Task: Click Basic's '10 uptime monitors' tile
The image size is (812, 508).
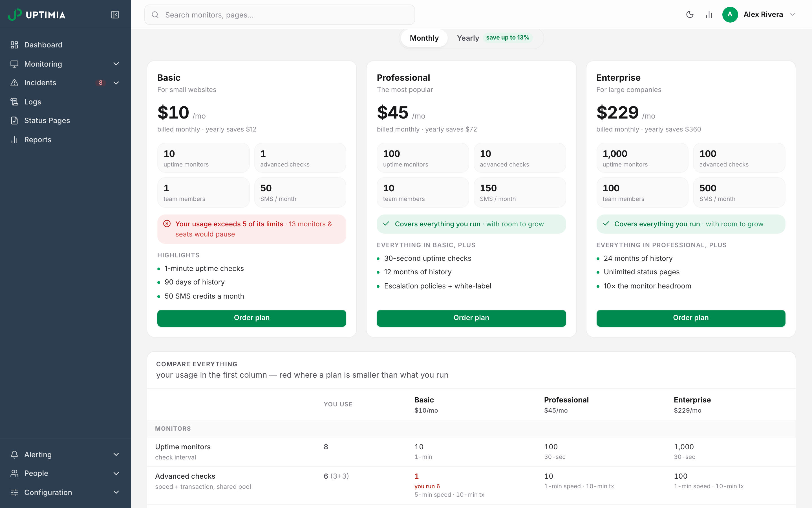Action: [203, 158]
